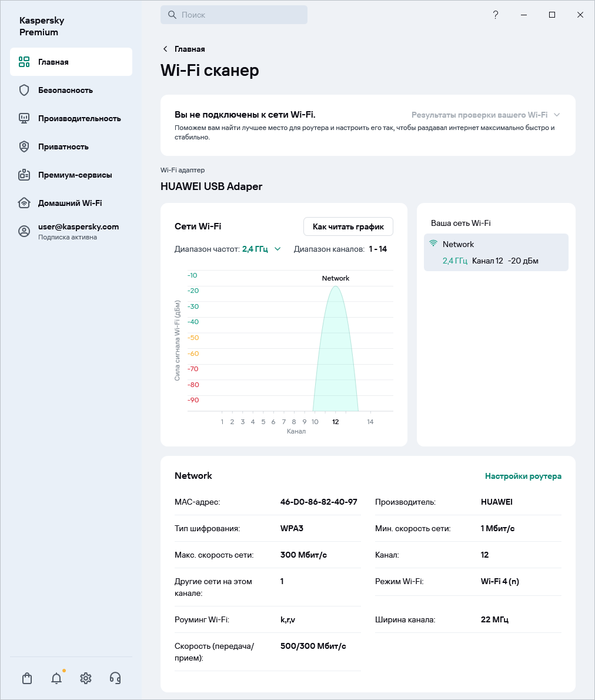Minimize the Kaspersky window

coord(524,15)
